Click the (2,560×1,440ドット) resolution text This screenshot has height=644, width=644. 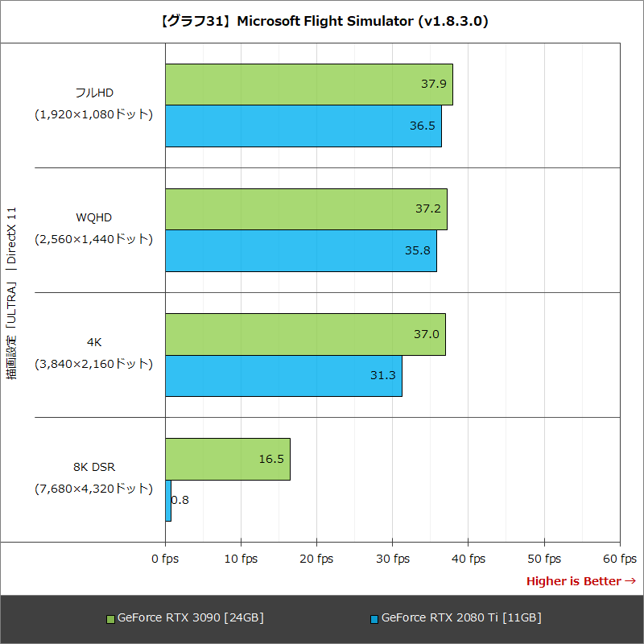pos(94,239)
